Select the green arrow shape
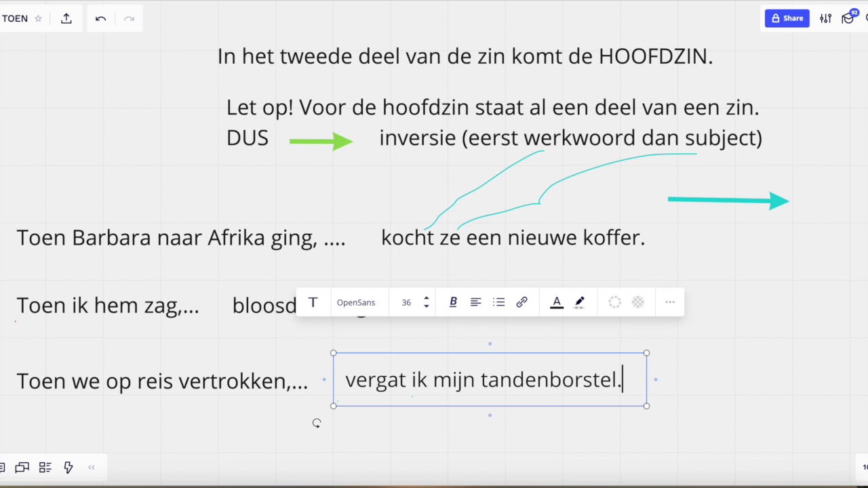Viewport: 868px width, 488px height. click(321, 141)
